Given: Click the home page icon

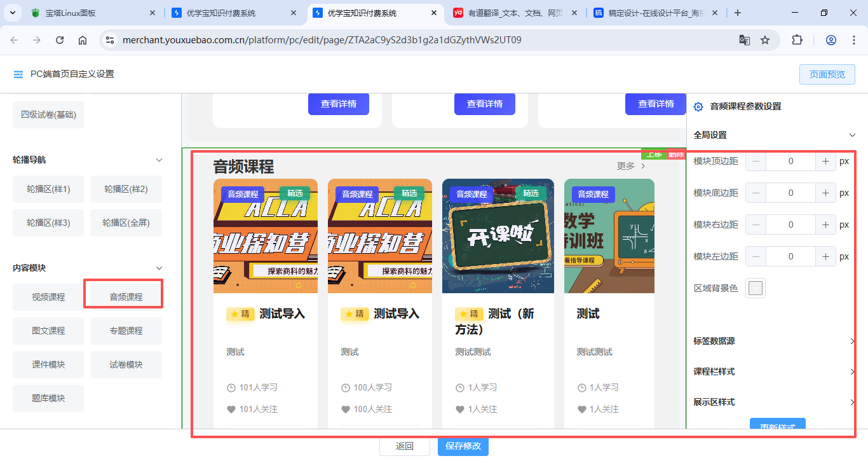Looking at the screenshot, I should point(83,40).
